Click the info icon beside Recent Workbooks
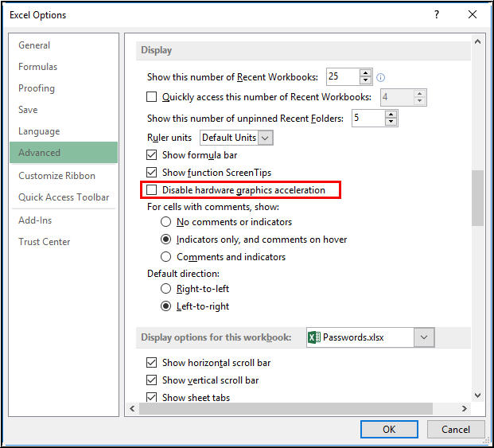Screen dimensions: 494x448 point(380,77)
